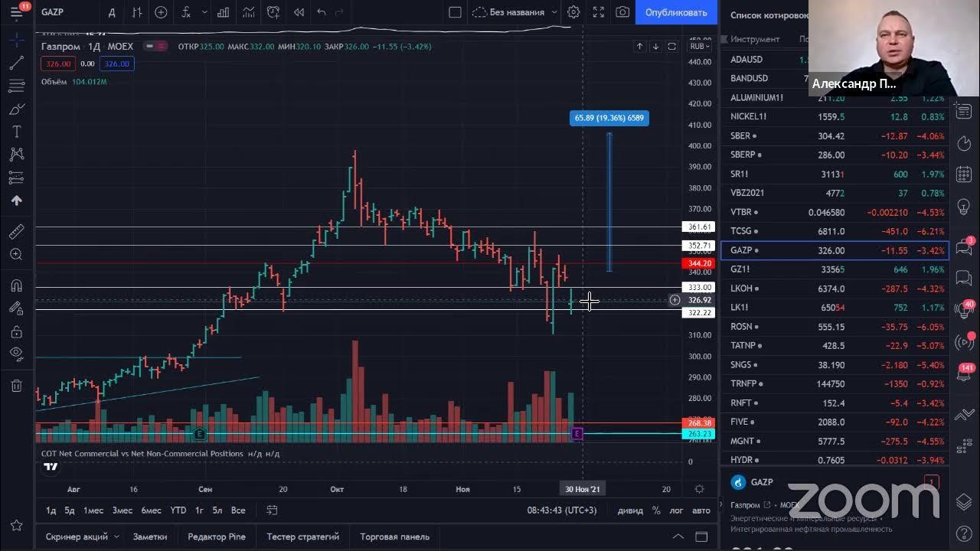
Task: Hide all drawings with eye icon
Action: tap(16, 354)
